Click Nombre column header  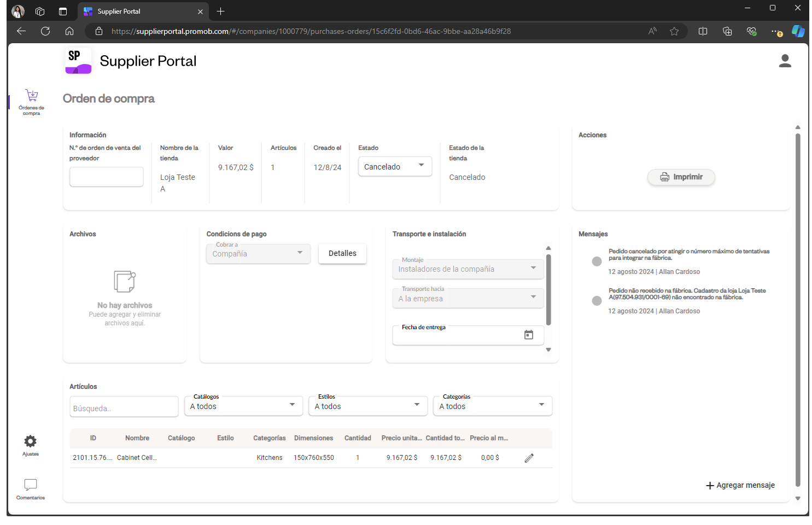point(137,438)
